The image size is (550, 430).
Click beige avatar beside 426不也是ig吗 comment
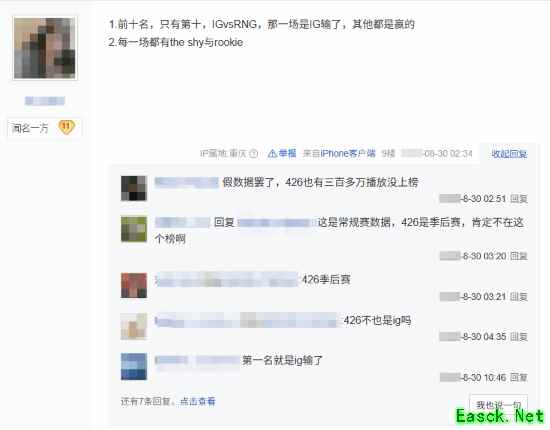point(134,326)
